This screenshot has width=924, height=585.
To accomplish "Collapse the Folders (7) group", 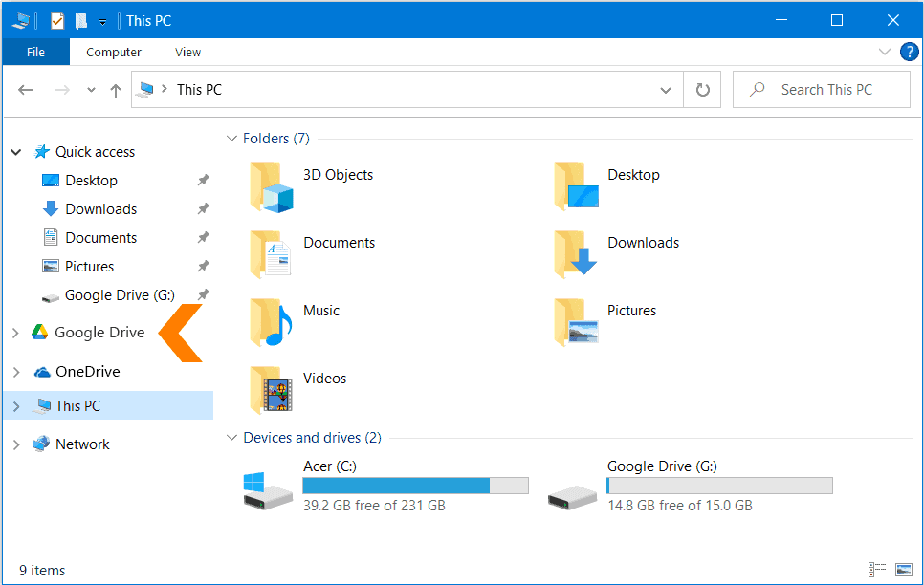I will tap(232, 139).
